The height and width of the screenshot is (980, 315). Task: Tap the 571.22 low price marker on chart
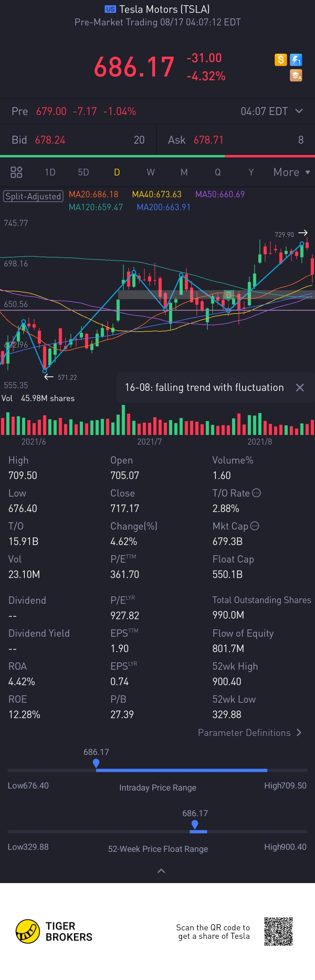pos(67,377)
